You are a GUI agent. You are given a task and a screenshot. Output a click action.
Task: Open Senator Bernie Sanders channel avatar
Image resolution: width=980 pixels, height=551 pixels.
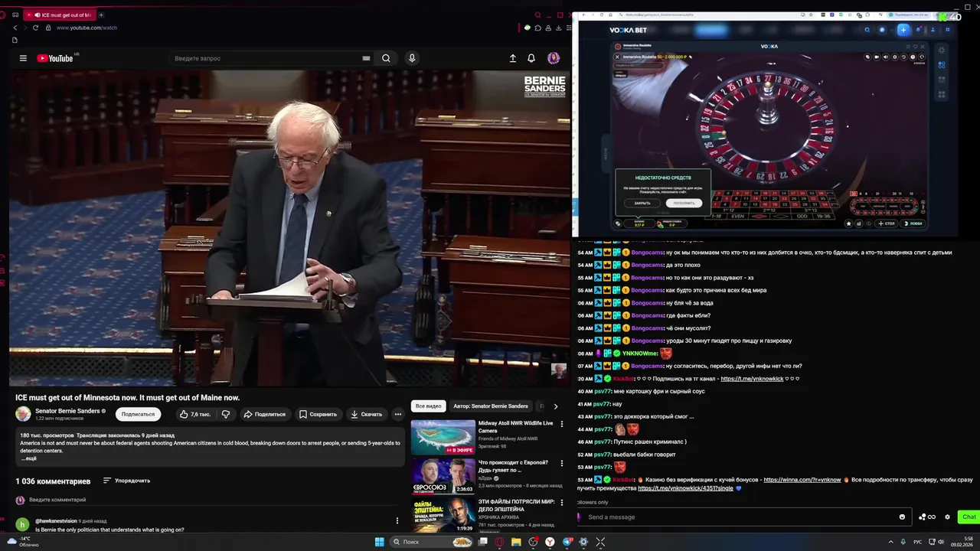(24, 414)
